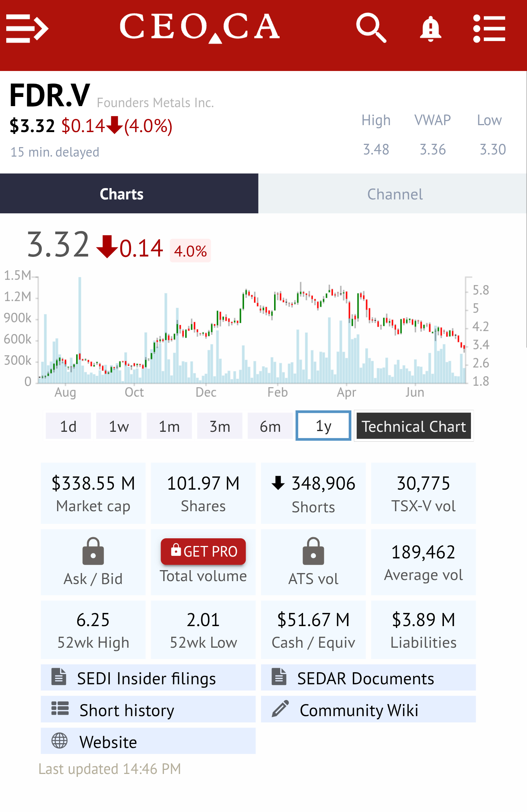This screenshot has width=527, height=812.
Task: Open the company Website link
Action: click(148, 741)
